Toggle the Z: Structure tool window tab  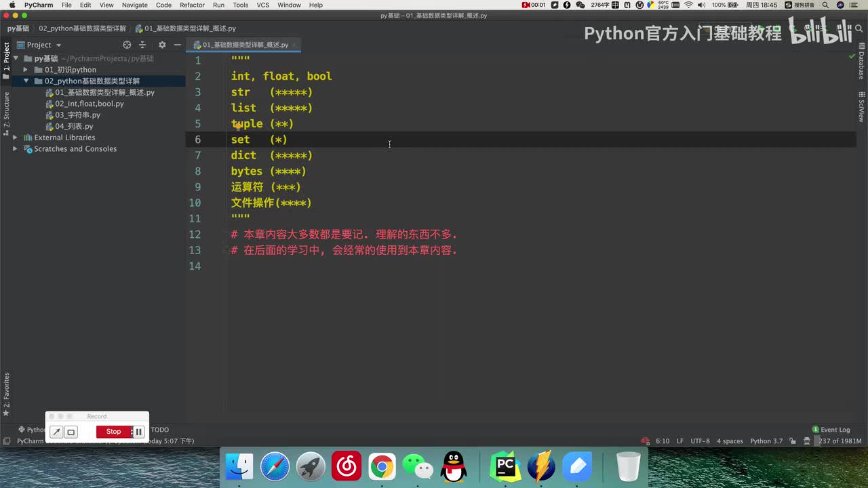click(x=6, y=114)
